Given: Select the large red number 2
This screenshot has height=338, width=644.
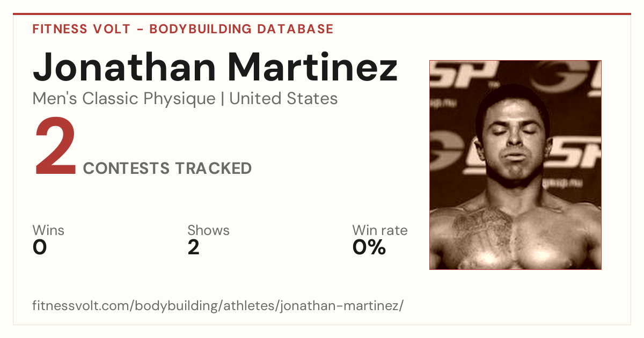Looking at the screenshot, I should [x=55, y=146].
